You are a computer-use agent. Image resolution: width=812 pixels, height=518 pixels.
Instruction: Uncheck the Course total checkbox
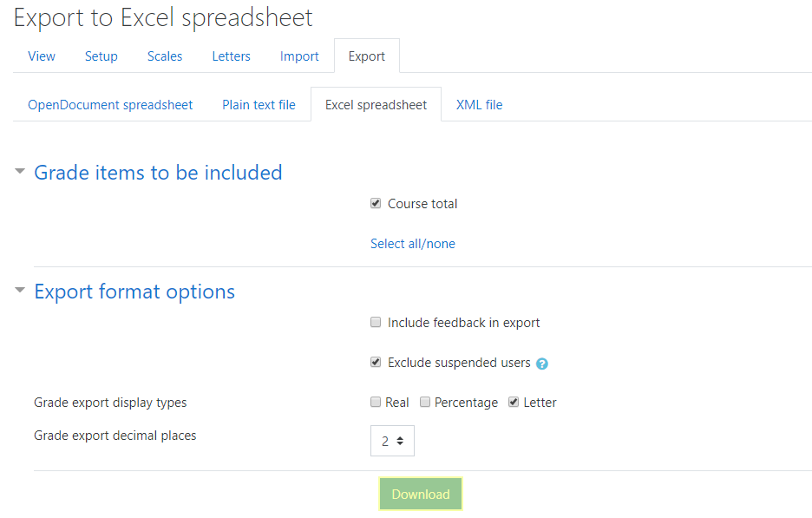[376, 202]
